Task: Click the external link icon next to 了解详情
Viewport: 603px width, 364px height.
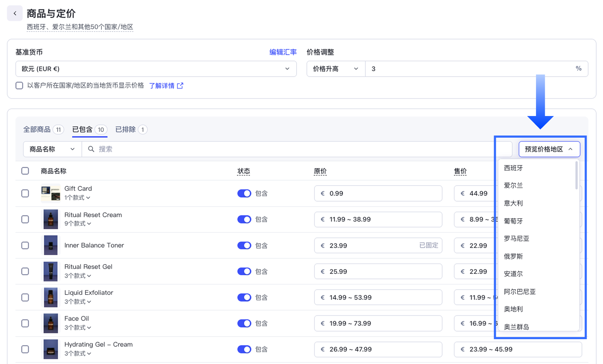Action: [x=180, y=86]
